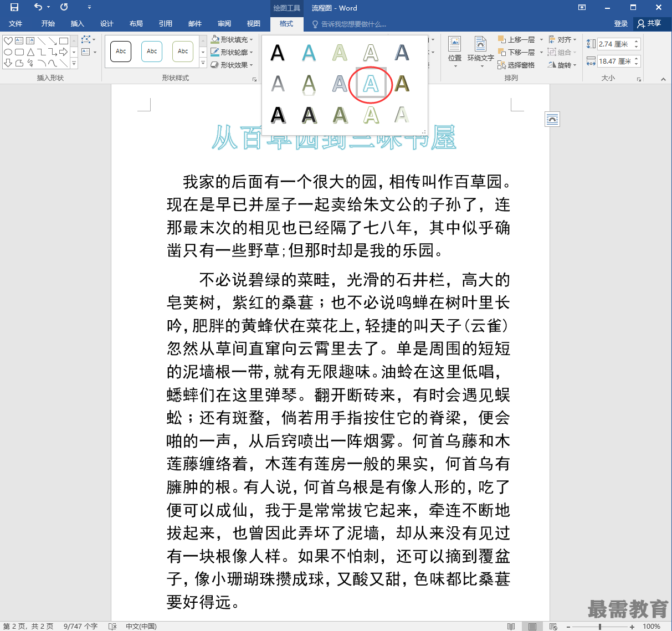This screenshot has height=631, width=672.
Task: Select the text box shape icon
Action: pos(19,41)
